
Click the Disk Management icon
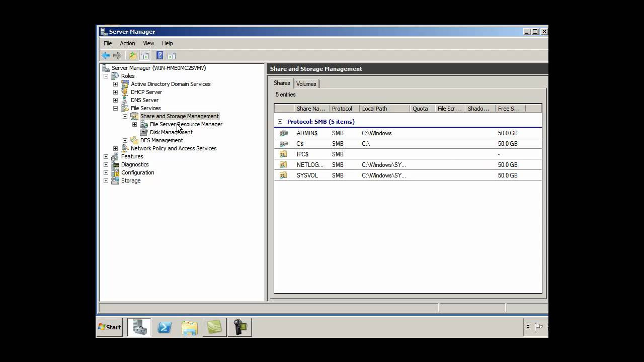[144, 132]
